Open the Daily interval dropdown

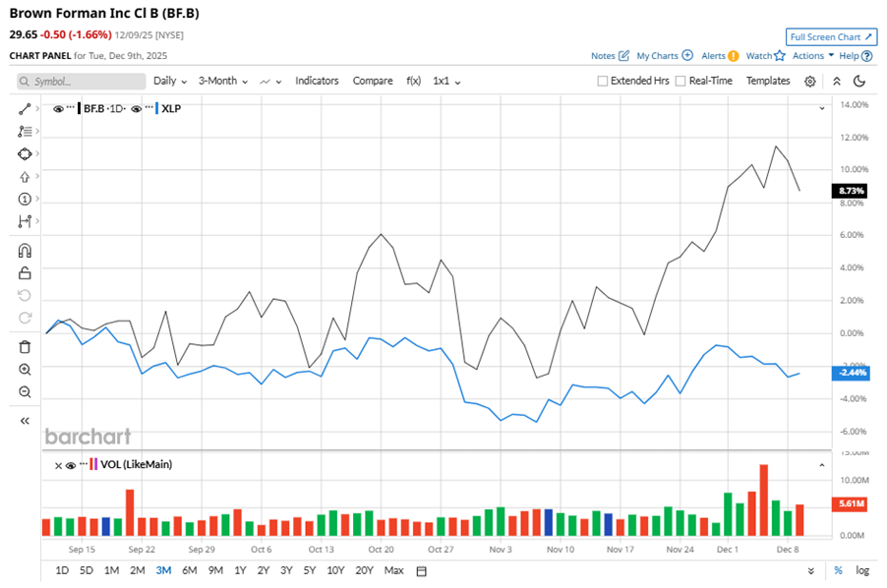click(x=170, y=81)
